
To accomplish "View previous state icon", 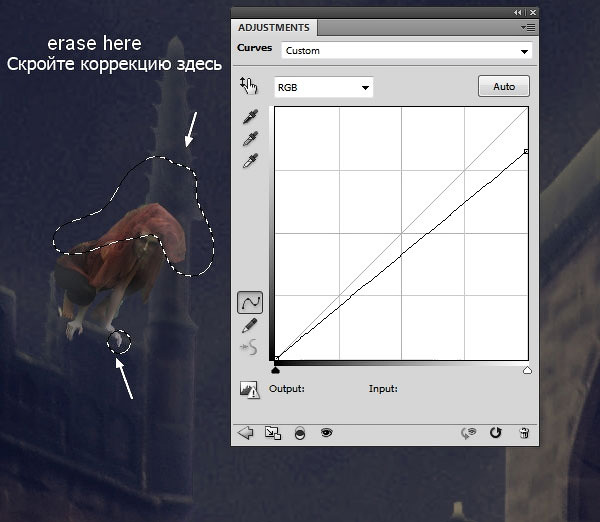I will (x=468, y=433).
